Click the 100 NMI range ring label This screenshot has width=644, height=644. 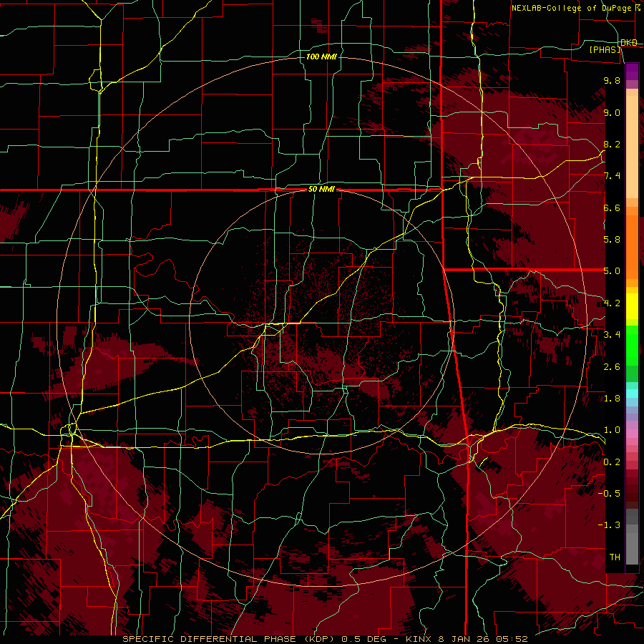[321, 57]
